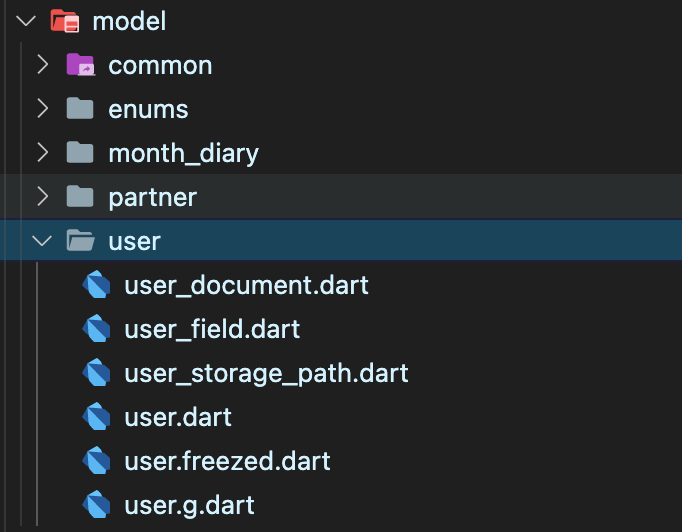682x532 pixels.
Task: Click the enums folder icon
Action: coord(80,109)
